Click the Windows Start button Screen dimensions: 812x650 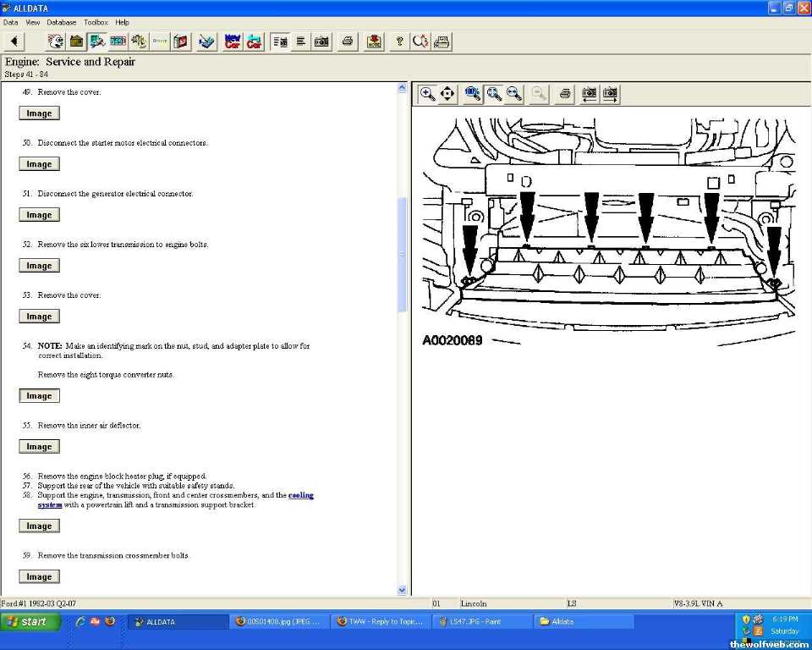coord(31,621)
